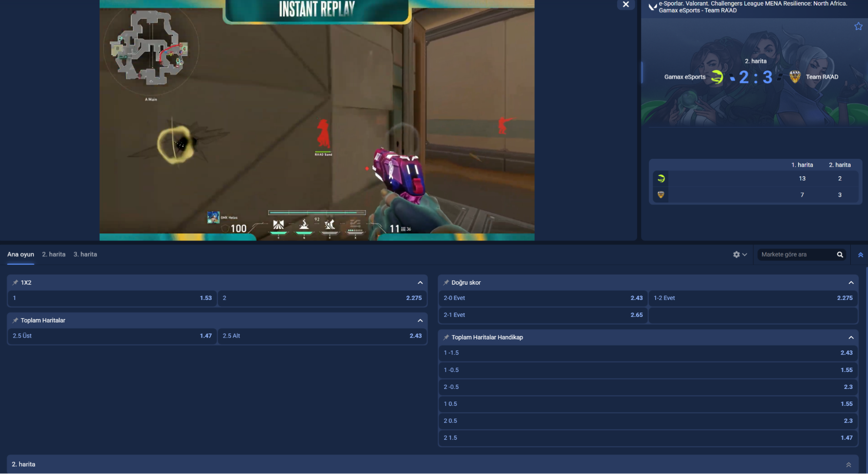Add match to favorites with star icon
Image resolution: width=868 pixels, height=474 pixels.
[x=858, y=26]
